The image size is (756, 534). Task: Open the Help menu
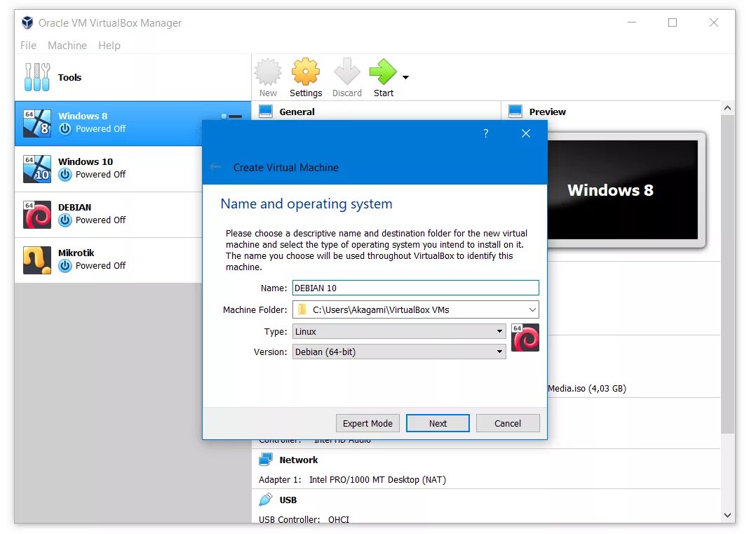[x=109, y=46]
